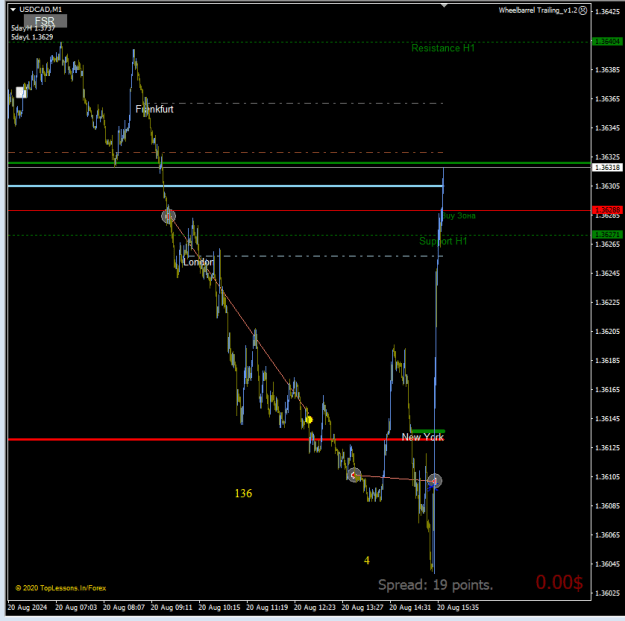Select the yellow dot marker on the chart
Viewport: 625px width, 621px height.
click(309, 419)
